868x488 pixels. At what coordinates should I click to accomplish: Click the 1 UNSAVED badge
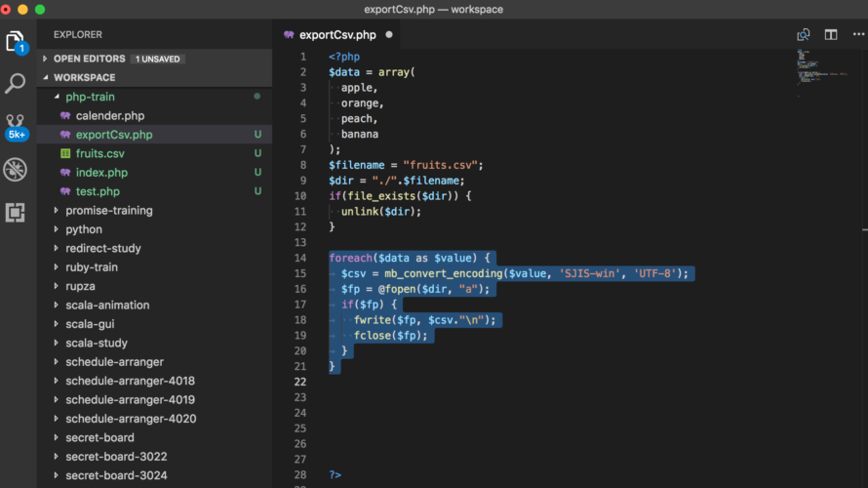(x=158, y=59)
